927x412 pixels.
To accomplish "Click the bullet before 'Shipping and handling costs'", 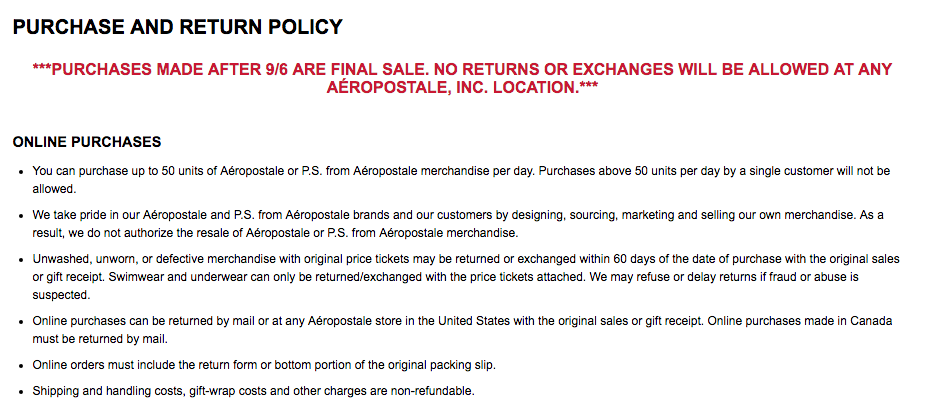I will (21, 391).
